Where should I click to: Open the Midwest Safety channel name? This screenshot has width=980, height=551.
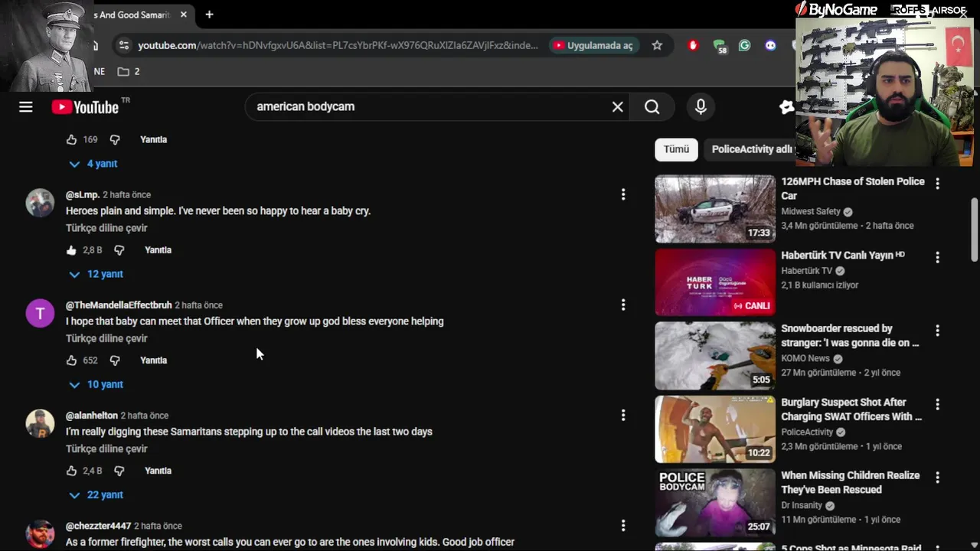811,212
